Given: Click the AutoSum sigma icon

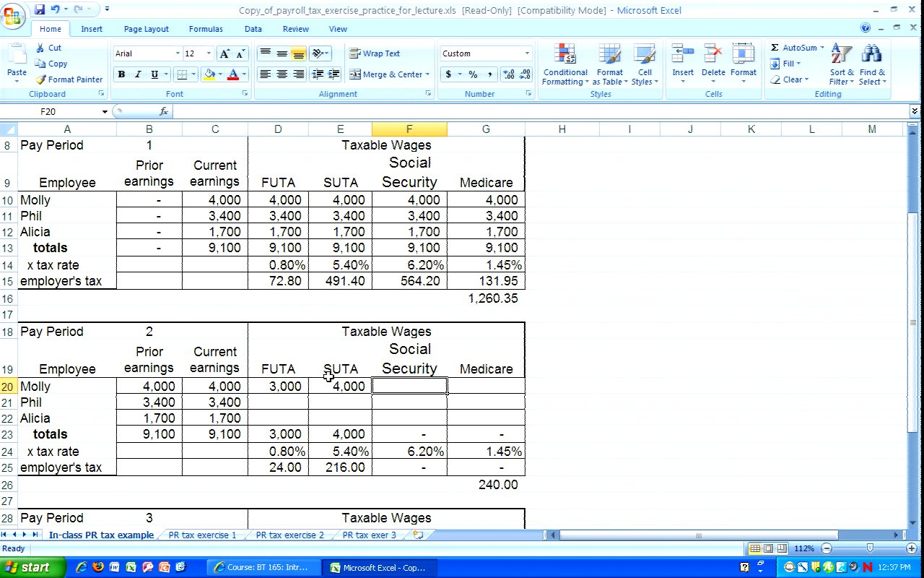Looking at the screenshot, I should [x=775, y=48].
